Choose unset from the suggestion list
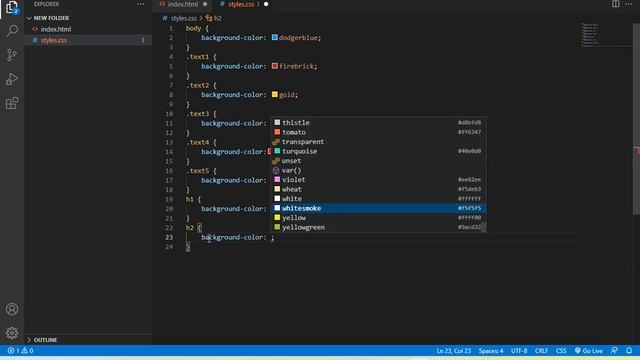Image resolution: width=640 pixels, height=360 pixels. 378,161
